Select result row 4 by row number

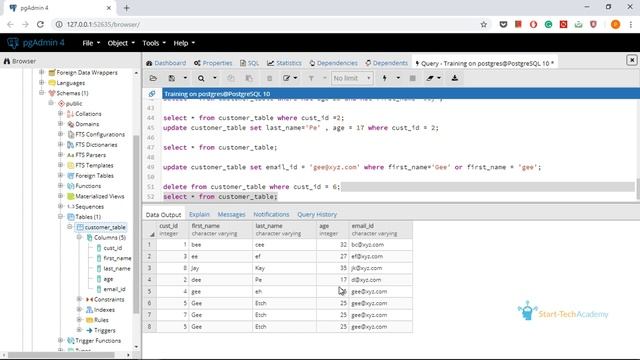[149, 280]
